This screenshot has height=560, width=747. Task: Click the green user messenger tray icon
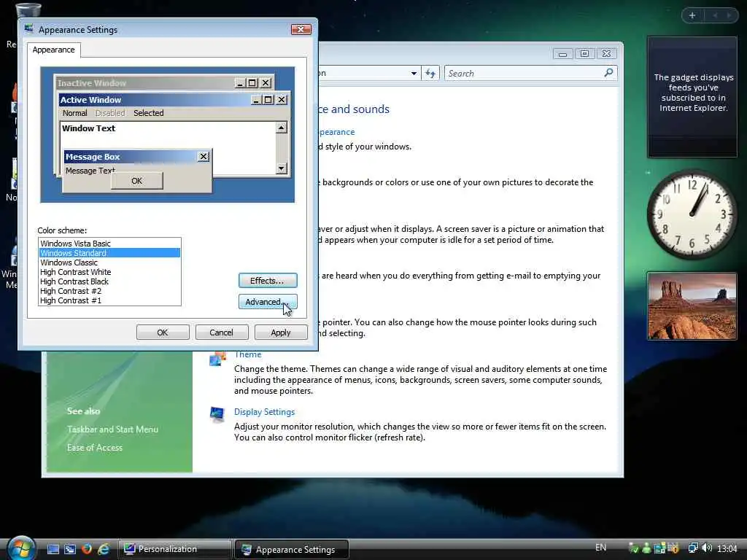coord(646,548)
